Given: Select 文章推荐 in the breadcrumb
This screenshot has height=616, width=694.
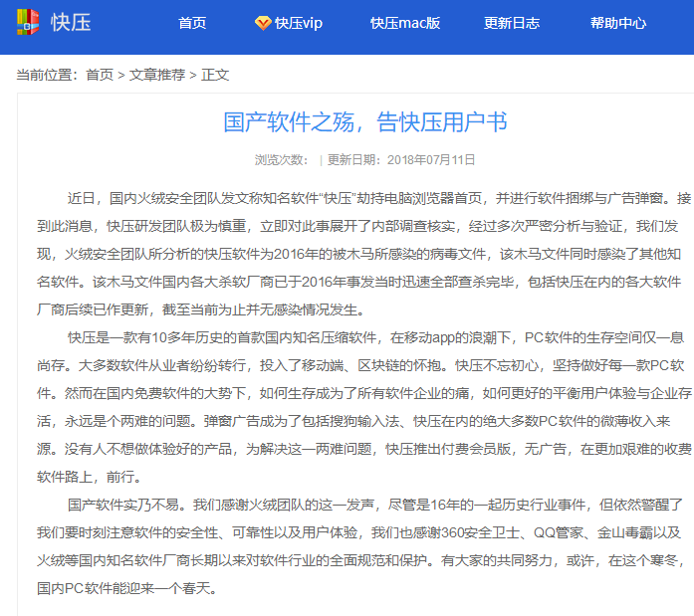Looking at the screenshot, I should coord(157,75).
